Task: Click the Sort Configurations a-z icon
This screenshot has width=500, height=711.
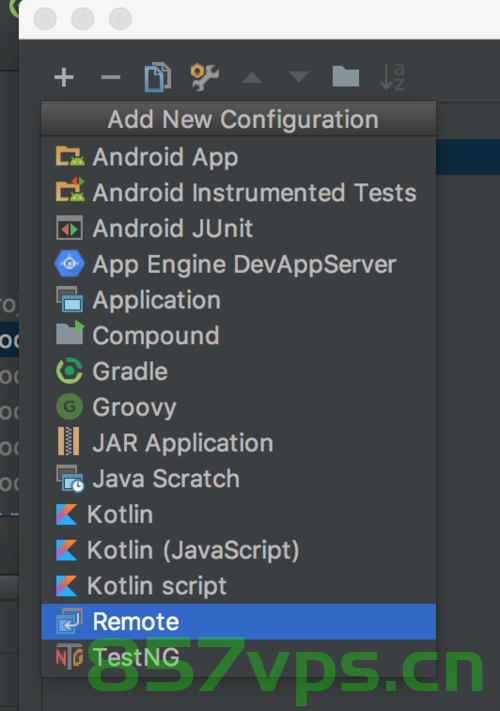Action: 392,77
